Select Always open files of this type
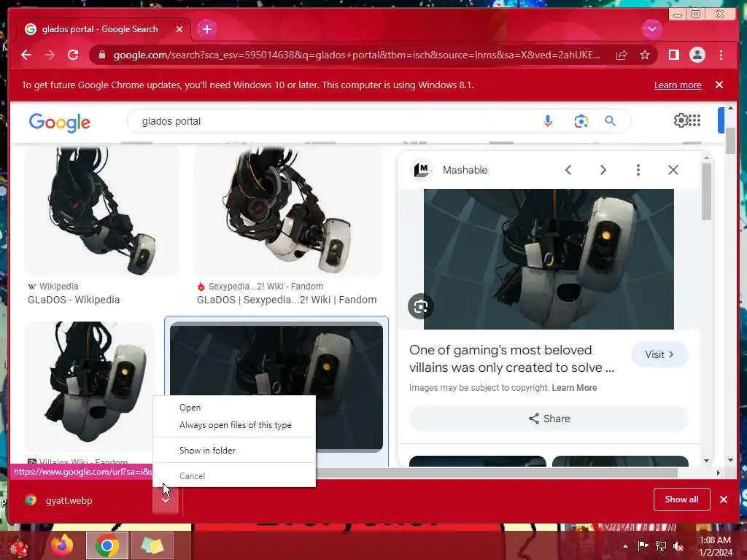The height and width of the screenshot is (560, 747). coord(234,425)
